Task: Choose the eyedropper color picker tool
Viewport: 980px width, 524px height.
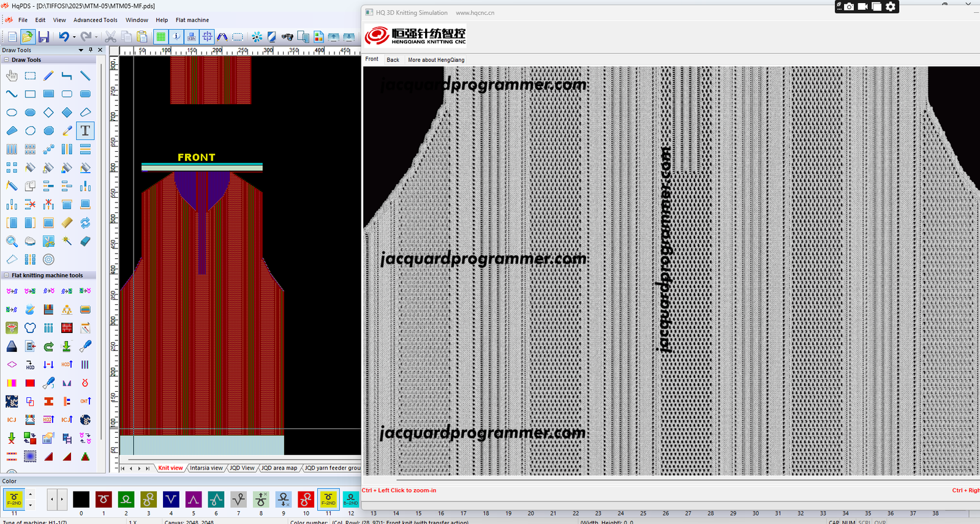Action: click(67, 131)
